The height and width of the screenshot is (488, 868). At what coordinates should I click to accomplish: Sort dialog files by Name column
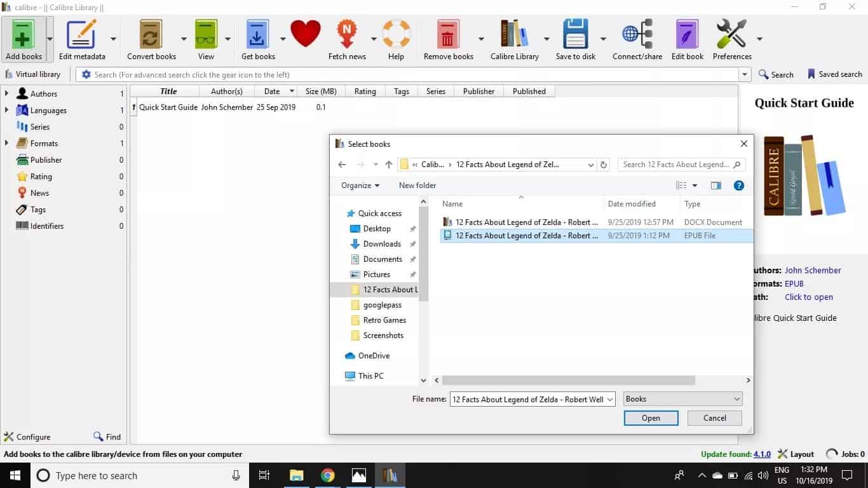click(521, 204)
